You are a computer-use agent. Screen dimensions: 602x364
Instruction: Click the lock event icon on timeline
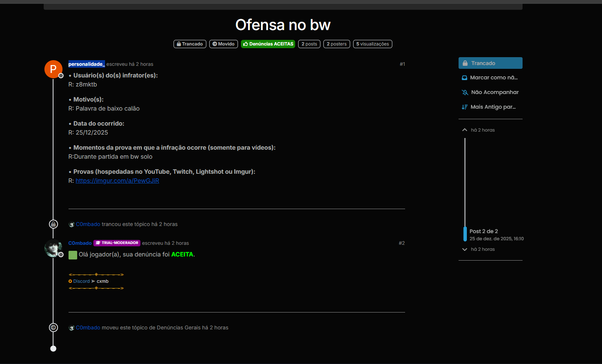tap(53, 224)
